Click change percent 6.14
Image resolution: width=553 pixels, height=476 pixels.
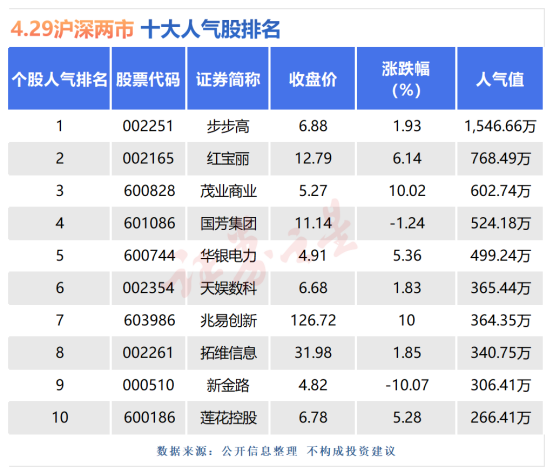pos(407,159)
